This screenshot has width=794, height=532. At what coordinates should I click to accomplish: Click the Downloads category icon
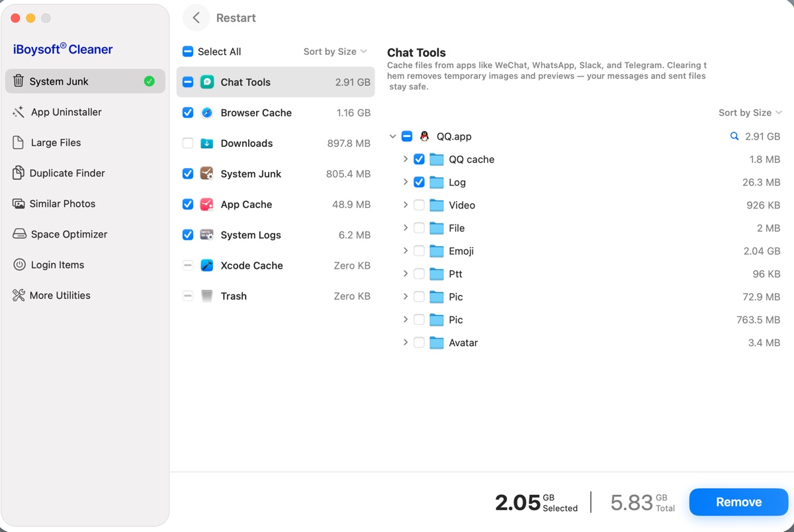(206, 143)
